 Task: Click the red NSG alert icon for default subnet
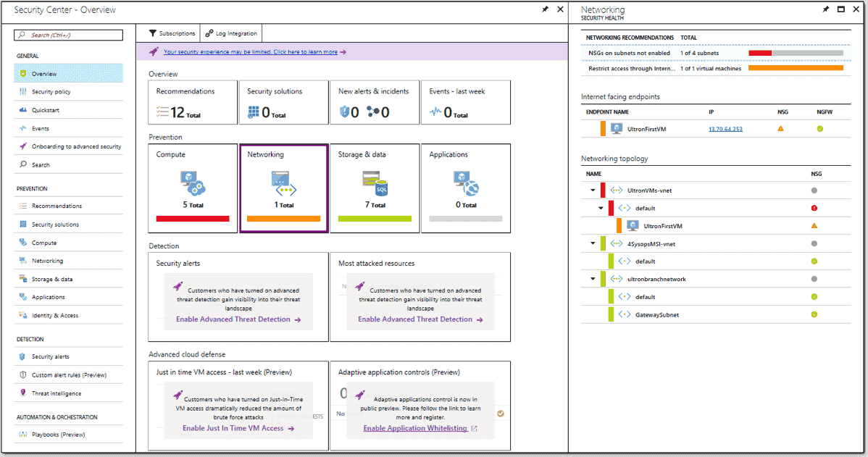814,208
